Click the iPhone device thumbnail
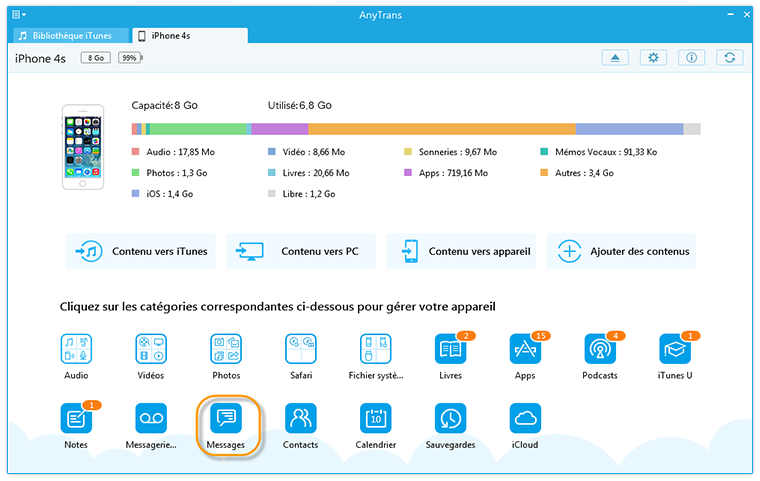The image size is (760, 481). pos(83,147)
